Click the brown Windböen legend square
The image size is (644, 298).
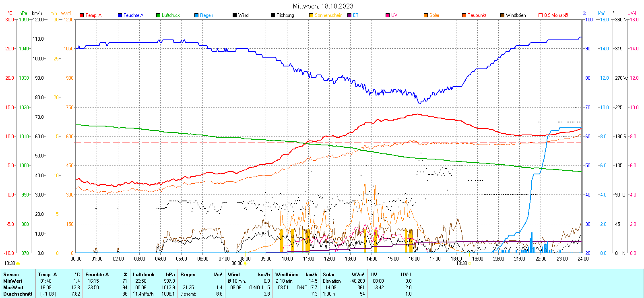[502, 15]
